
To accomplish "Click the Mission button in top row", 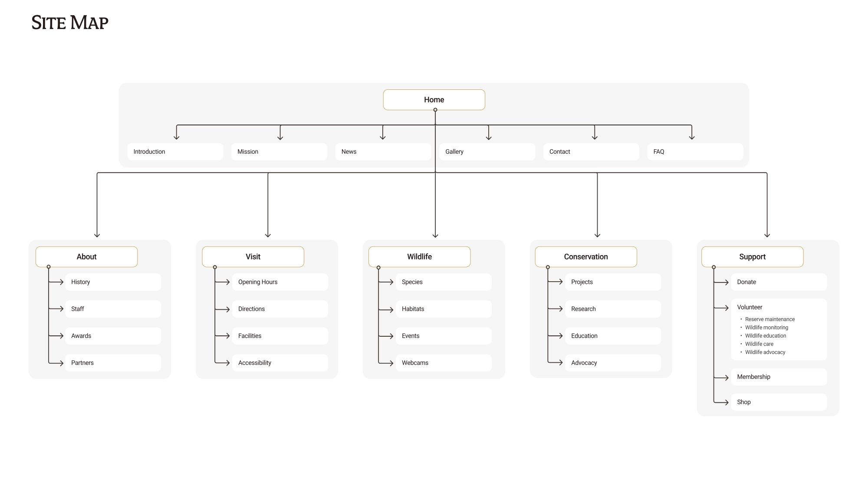I will pos(278,151).
